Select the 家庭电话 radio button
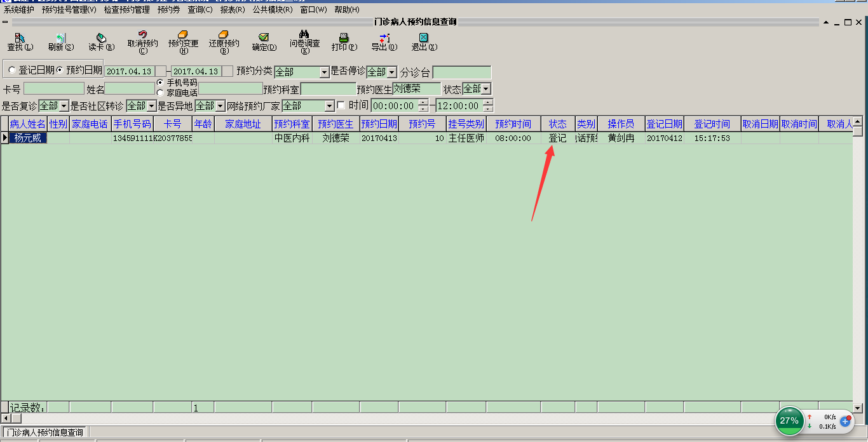 coord(161,93)
